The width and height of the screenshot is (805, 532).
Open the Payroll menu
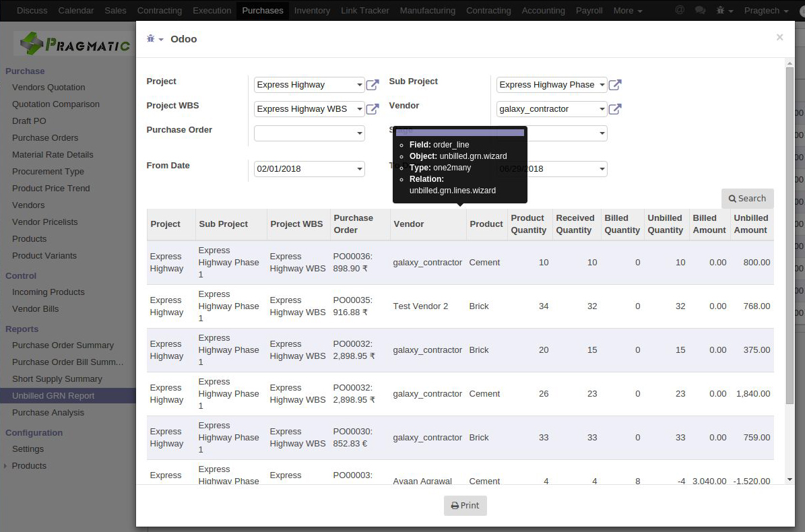(x=589, y=10)
